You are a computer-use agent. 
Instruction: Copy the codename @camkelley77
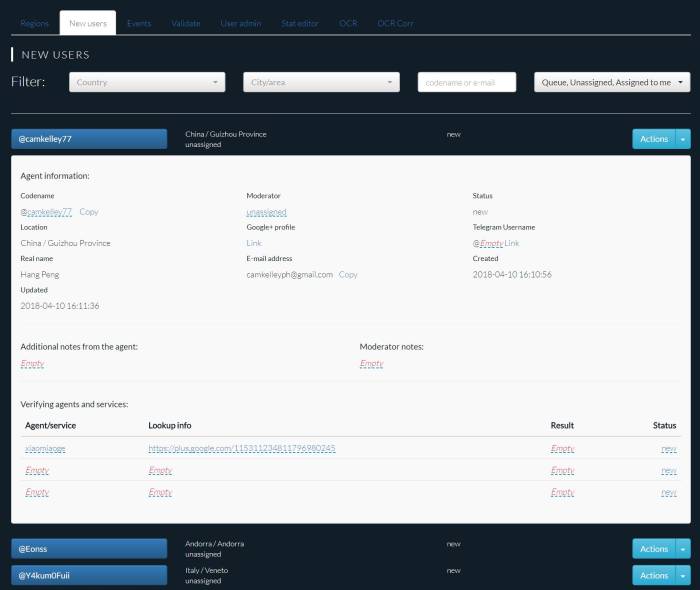pos(89,212)
